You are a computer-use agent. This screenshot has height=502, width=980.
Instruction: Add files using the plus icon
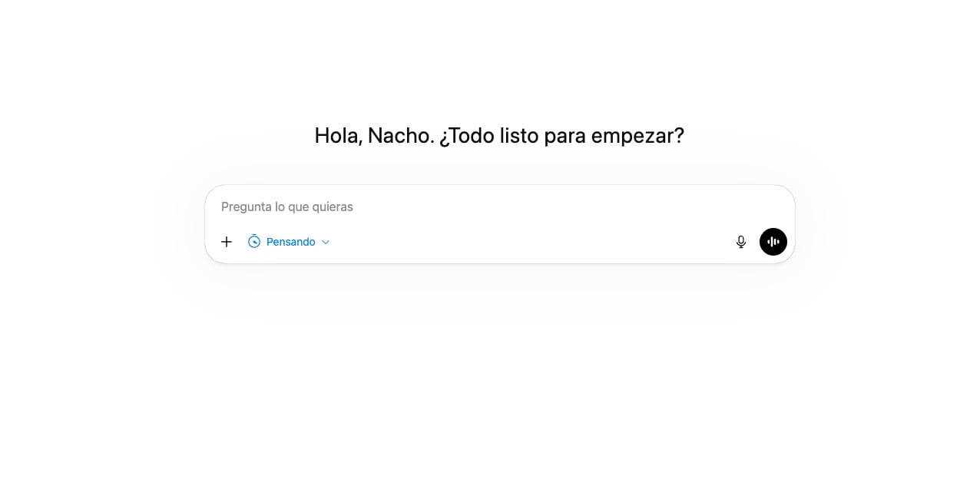[x=227, y=242]
